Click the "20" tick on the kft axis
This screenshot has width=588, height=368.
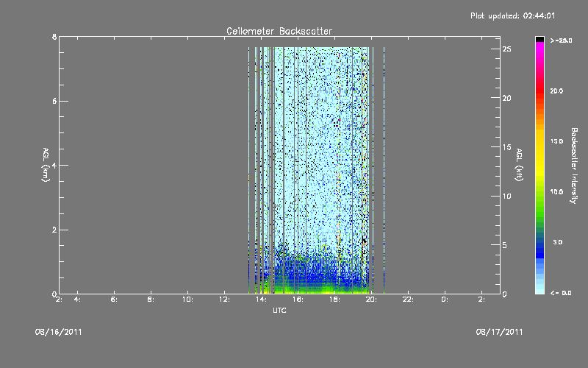506,98
